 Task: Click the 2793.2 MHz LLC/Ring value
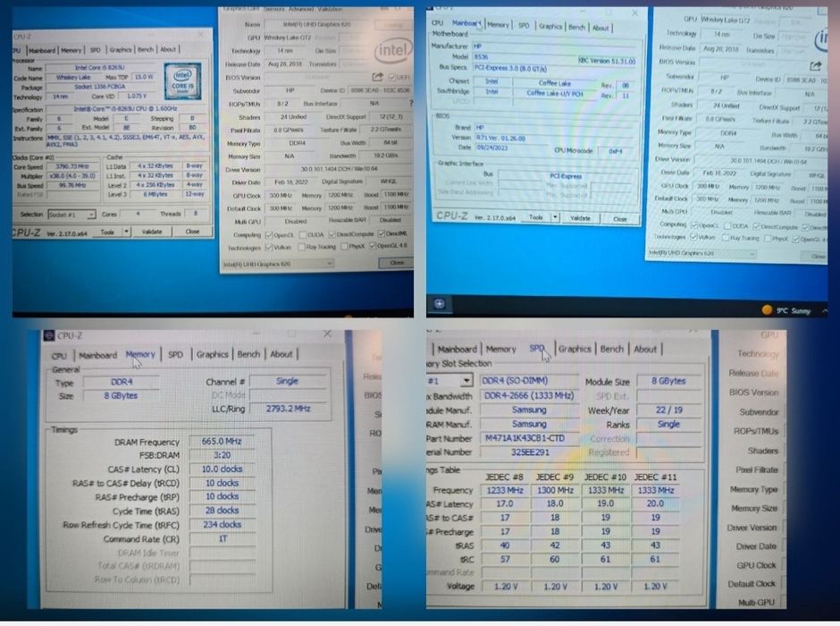pyautogui.click(x=289, y=409)
